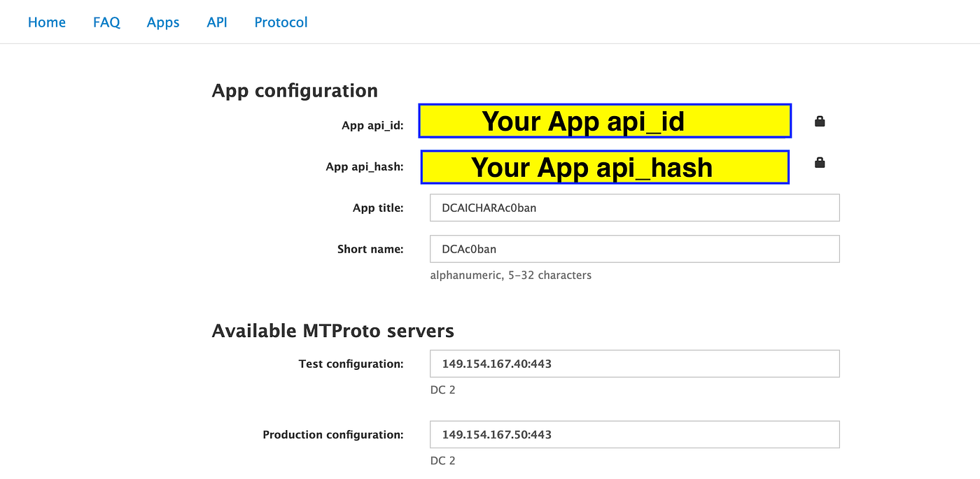Viewport: 980px width, 479px height.
Task: Select the yellow 'Your App api_id' box
Action: [605, 121]
